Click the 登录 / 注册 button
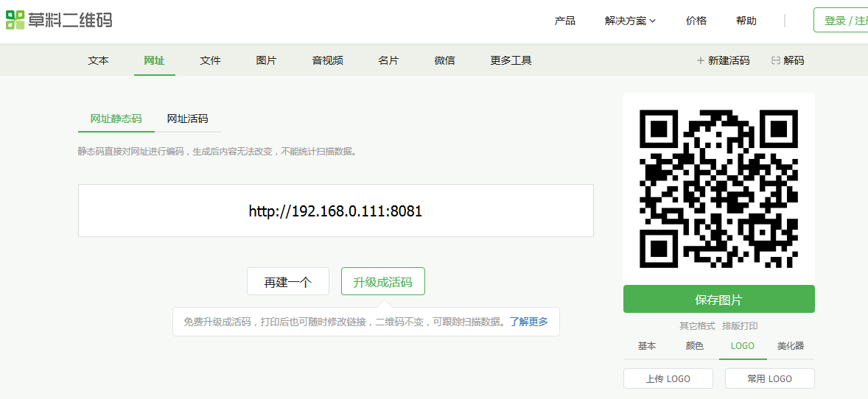 click(841, 21)
